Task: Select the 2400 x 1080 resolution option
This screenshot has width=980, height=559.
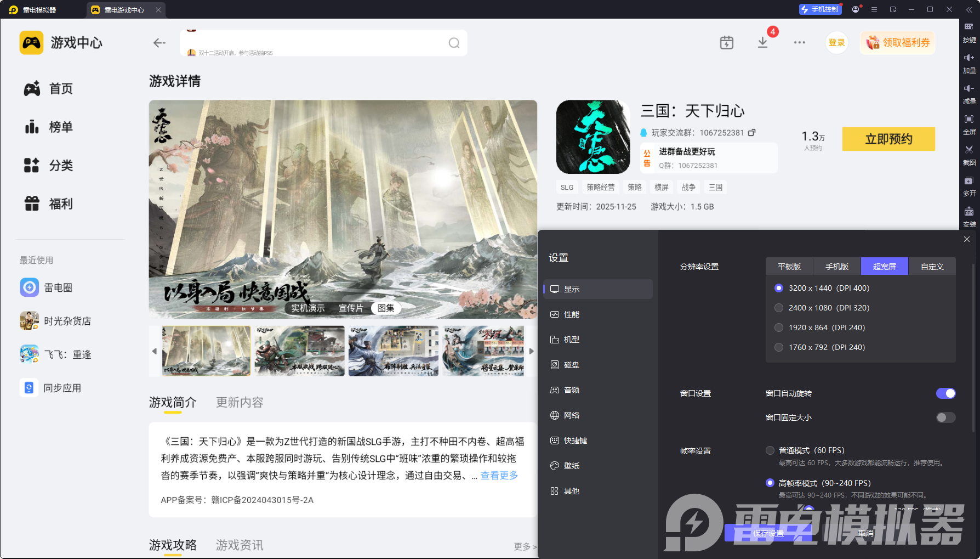Action: [x=779, y=308]
